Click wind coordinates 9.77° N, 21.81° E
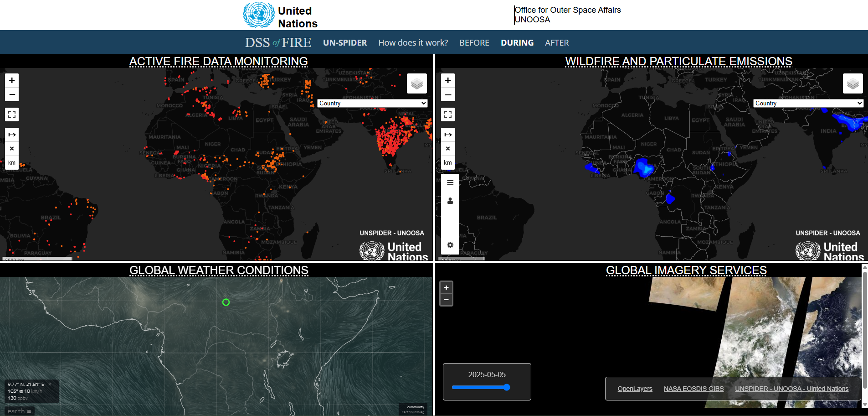 (x=26, y=385)
